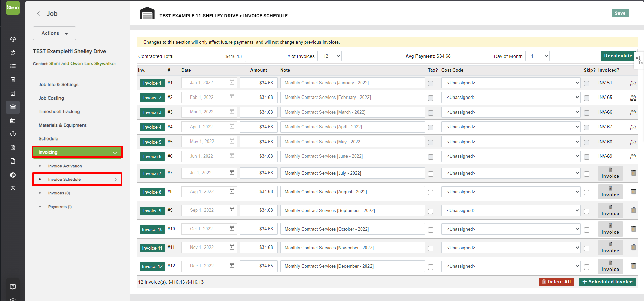Image resolution: width=644 pixels, height=301 pixels.
Task: View INV-89 with the binoculars icon
Action: 633,157
